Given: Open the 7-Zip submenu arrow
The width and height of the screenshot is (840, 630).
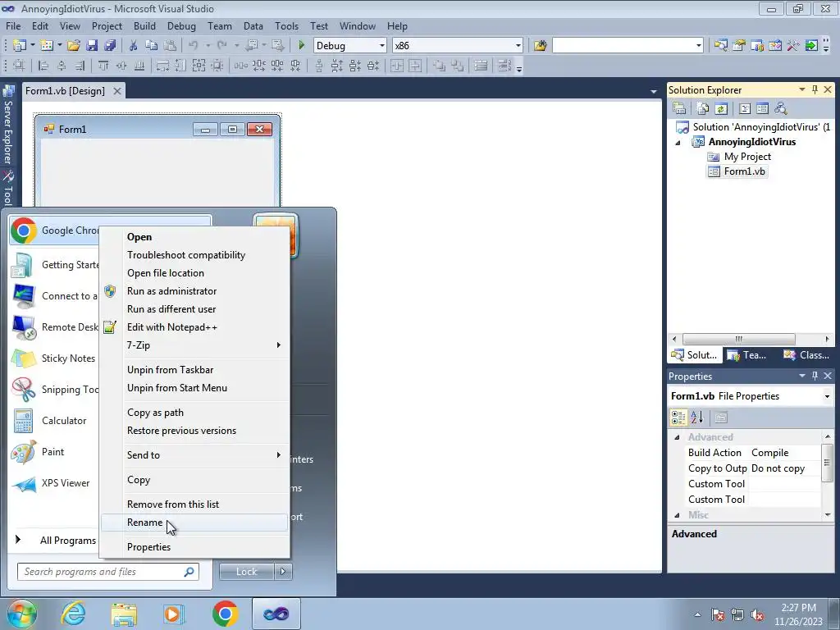Looking at the screenshot, I should pyautogui.click(x=279, y=345).
